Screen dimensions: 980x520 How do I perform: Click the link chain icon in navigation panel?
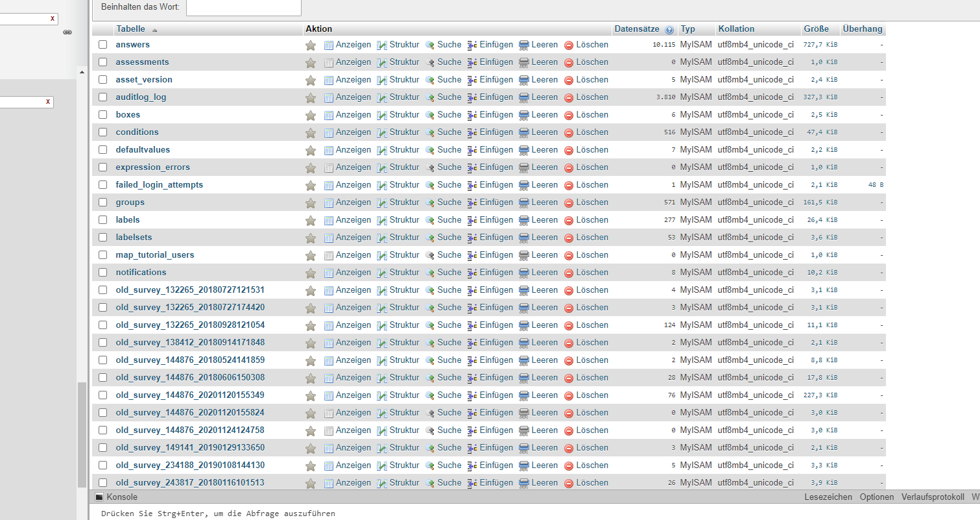[67, 32]
